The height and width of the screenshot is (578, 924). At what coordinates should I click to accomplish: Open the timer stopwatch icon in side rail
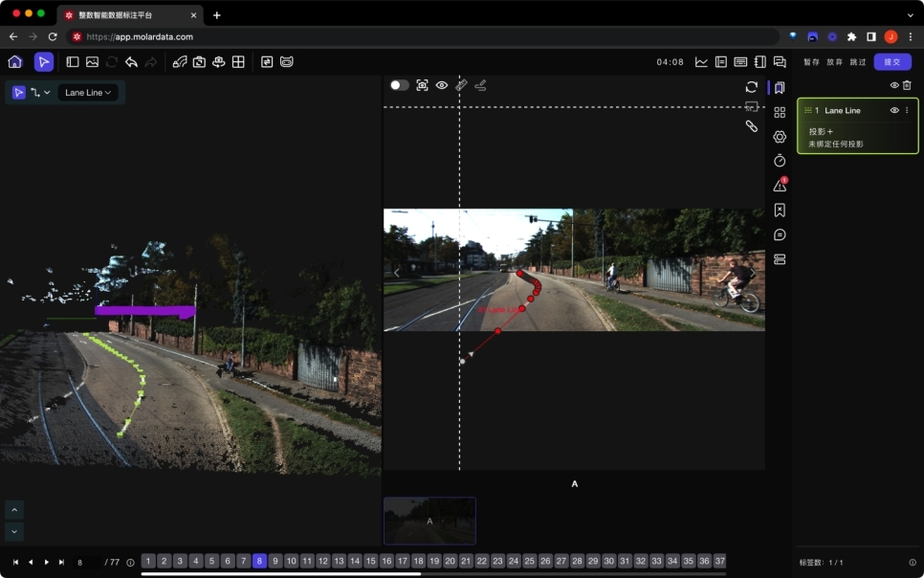(780, 161)
